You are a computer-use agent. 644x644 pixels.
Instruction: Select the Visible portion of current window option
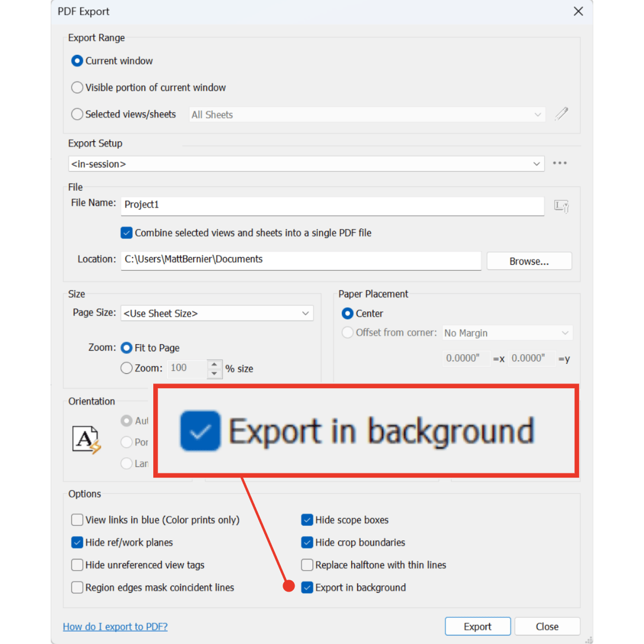[x=77, y=88]
